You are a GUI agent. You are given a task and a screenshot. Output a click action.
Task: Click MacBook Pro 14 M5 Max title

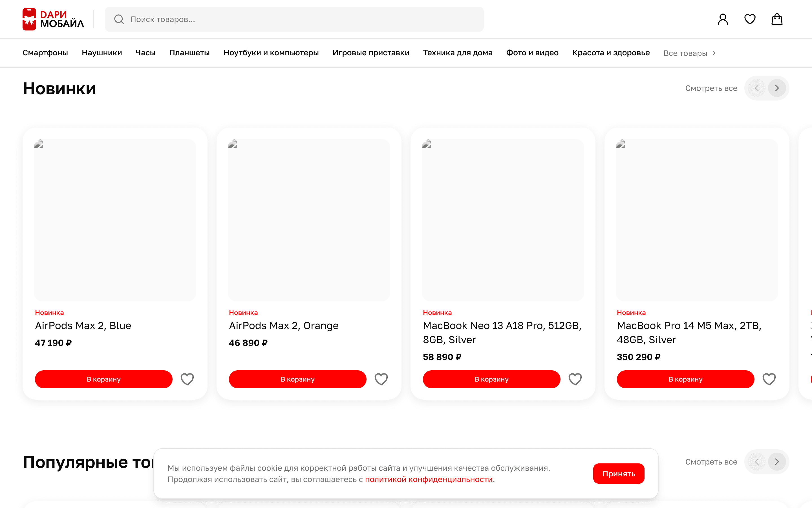[689, 333]
